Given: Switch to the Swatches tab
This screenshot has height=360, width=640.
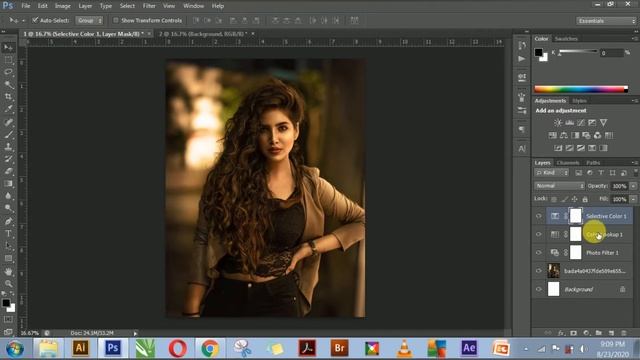Looking at the screenshot, I should click(x=566, y=39).
